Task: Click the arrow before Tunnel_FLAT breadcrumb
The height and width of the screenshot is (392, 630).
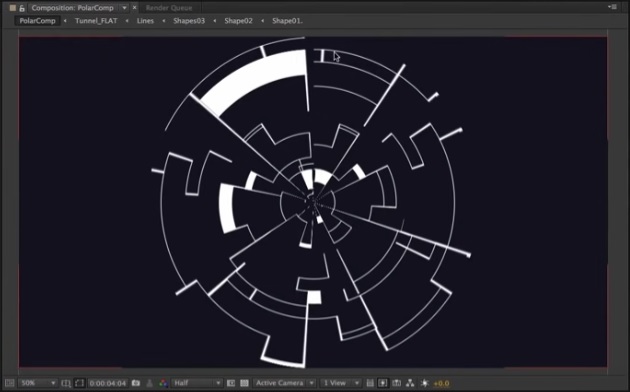Action: click(x=65, y=20)
